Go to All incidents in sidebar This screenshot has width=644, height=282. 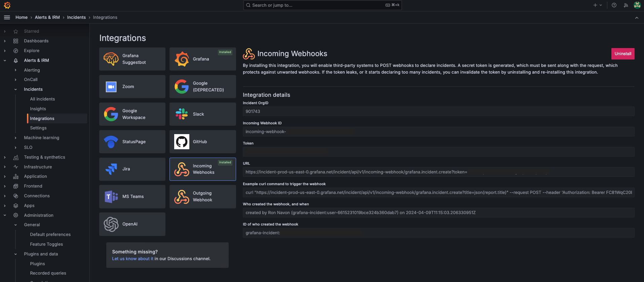pos(42,99)
